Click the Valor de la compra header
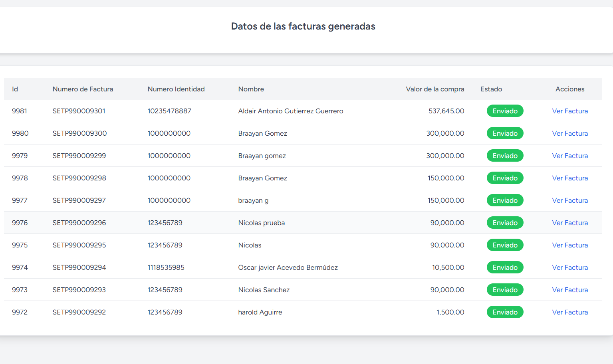This screenshot has height=364, width=613. (x=435, y=89)
